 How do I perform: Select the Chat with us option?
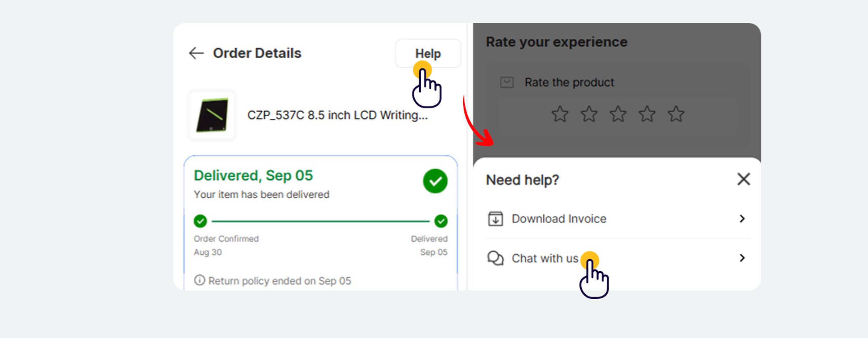(545, 258)
